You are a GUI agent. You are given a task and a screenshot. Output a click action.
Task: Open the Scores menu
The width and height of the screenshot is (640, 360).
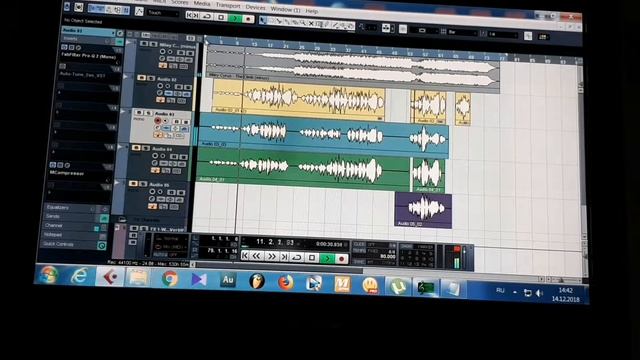pos(180,2)
